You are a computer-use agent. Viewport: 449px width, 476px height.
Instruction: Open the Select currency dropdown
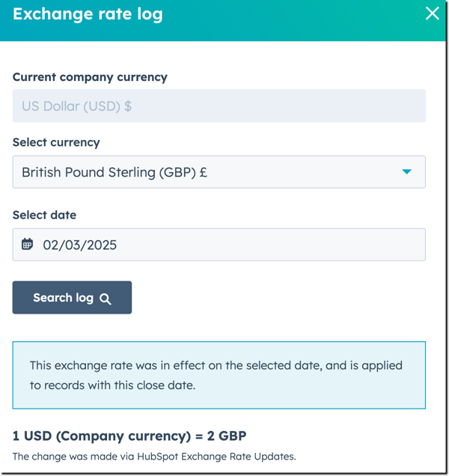point(219,172)
